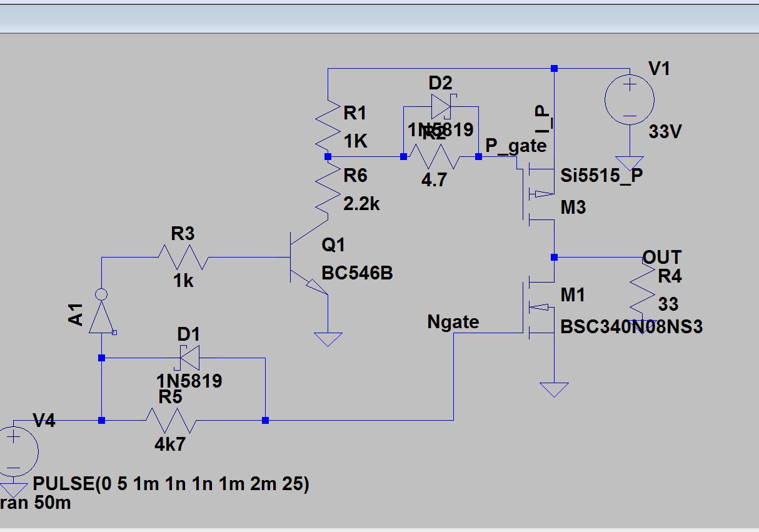This screenshot has width=759, height=532.
Task: Click the OUT net label
Action: pyautogui.click(x=662, y=257)
